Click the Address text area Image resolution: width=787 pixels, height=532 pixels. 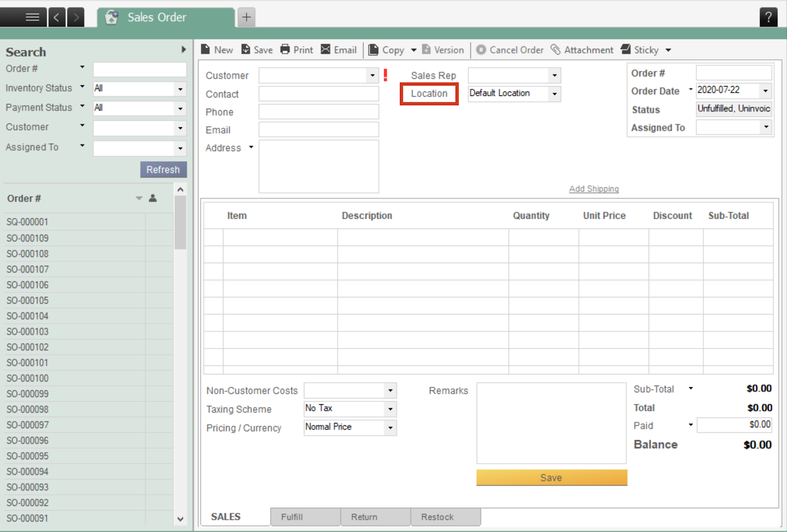319,167
